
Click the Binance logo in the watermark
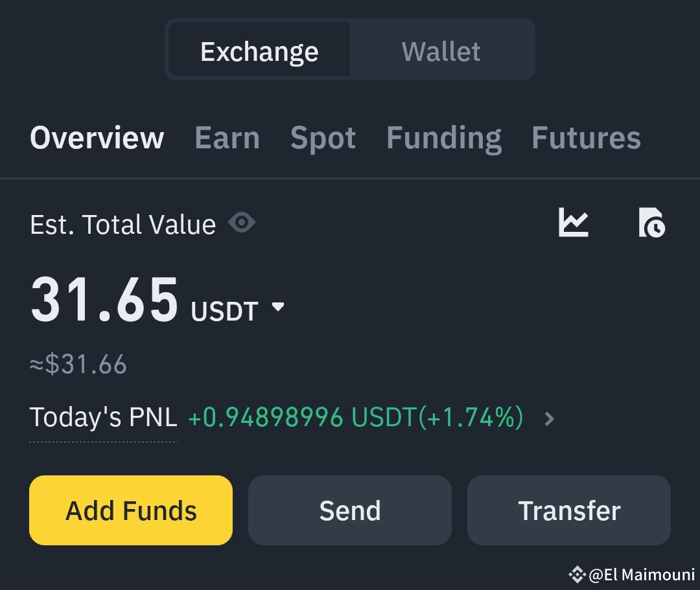tap(577, 574)
